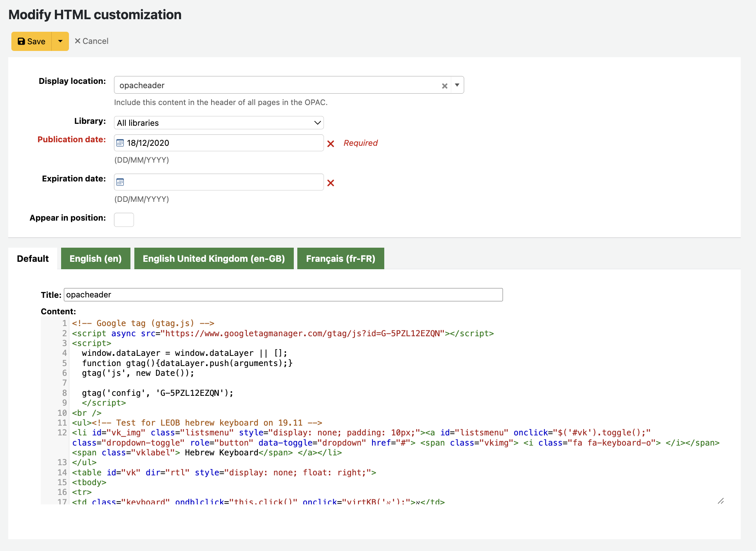Open the Library dropdown (All libraries)
Screen dimensions: 756x551
[219, 123]
